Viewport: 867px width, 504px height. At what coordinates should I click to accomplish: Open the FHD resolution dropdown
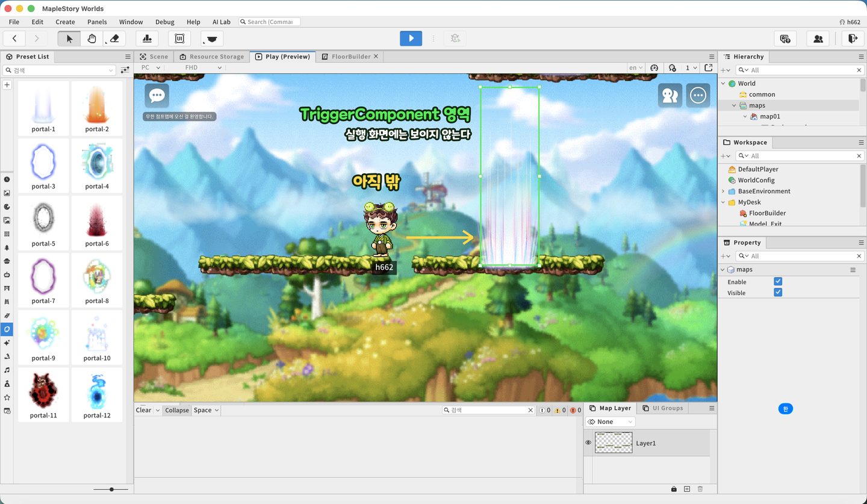click(x=203, y=68)
